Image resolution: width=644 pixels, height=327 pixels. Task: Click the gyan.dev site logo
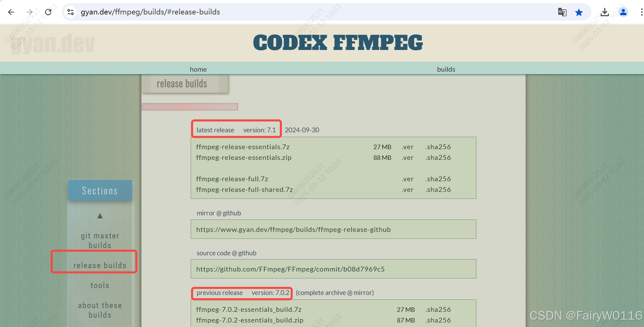(52, 44)
